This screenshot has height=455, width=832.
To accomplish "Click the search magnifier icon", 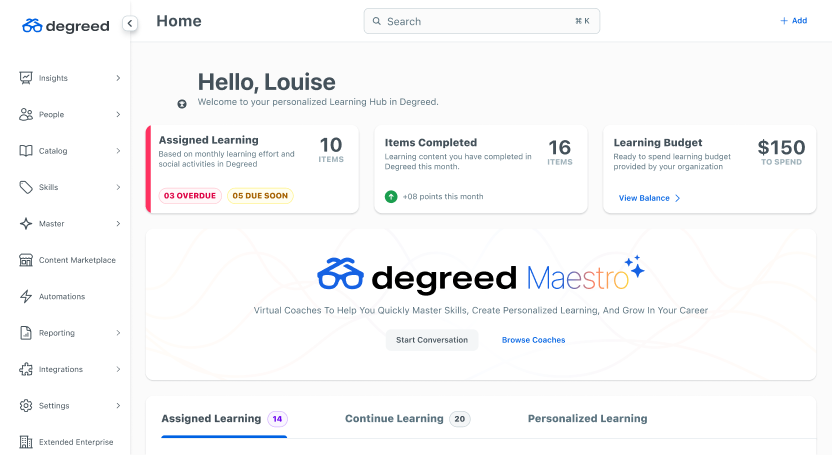I will tap(377, 21).
